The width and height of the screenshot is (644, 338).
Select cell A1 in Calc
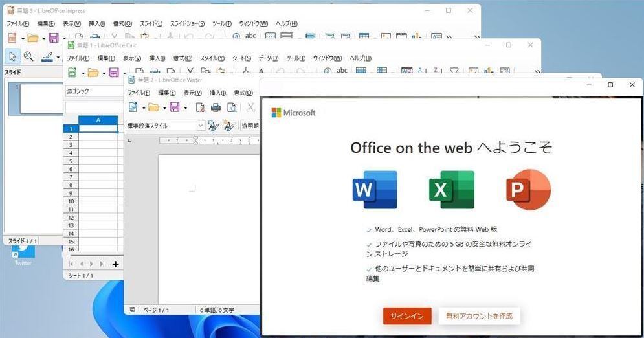pyautogui.click(x=98, y=129)
